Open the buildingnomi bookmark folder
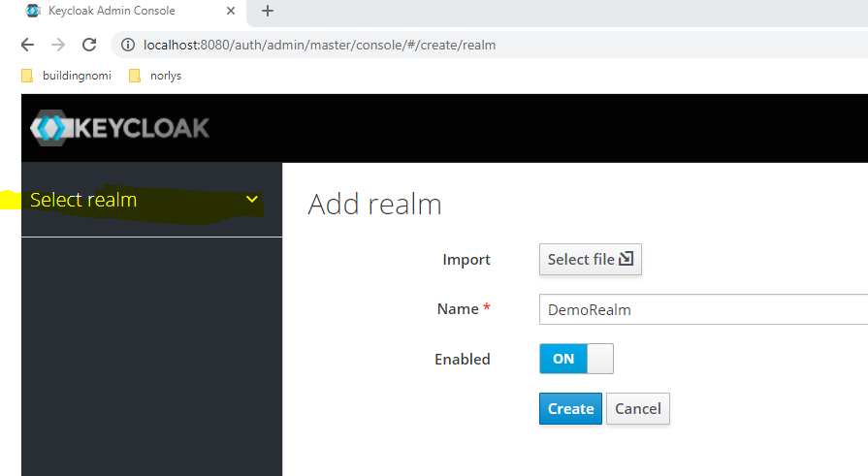The height and width of the screenshot is (476, 868). point(66,76)
